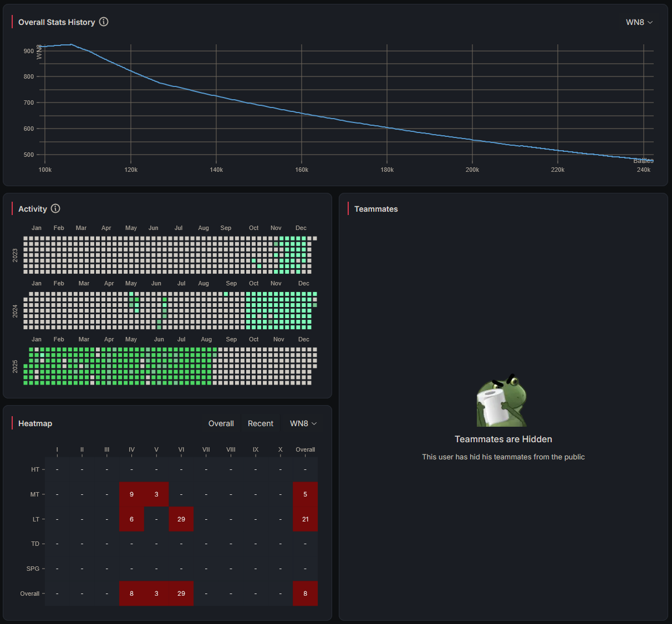The width and height of the screenshot is (672, 624).
Task: Click info icon beside Activity title
Action: click(x=55, y=208)
